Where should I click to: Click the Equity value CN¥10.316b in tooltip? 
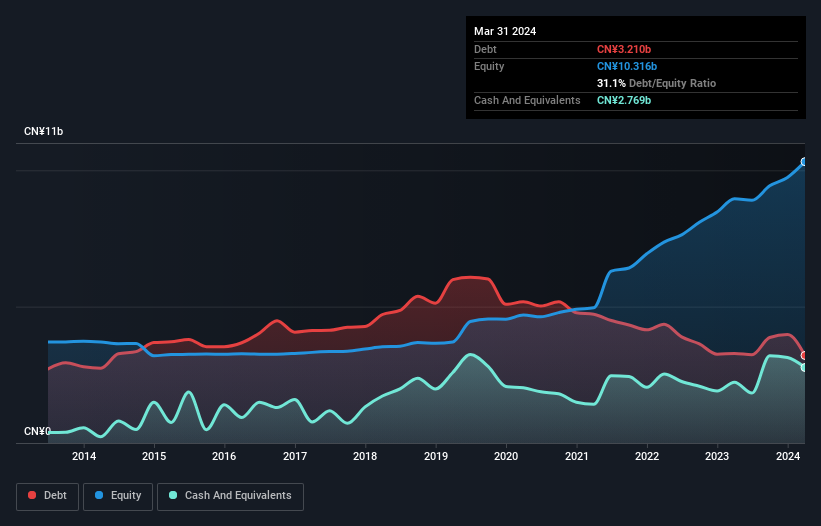(x=627, y=66)
